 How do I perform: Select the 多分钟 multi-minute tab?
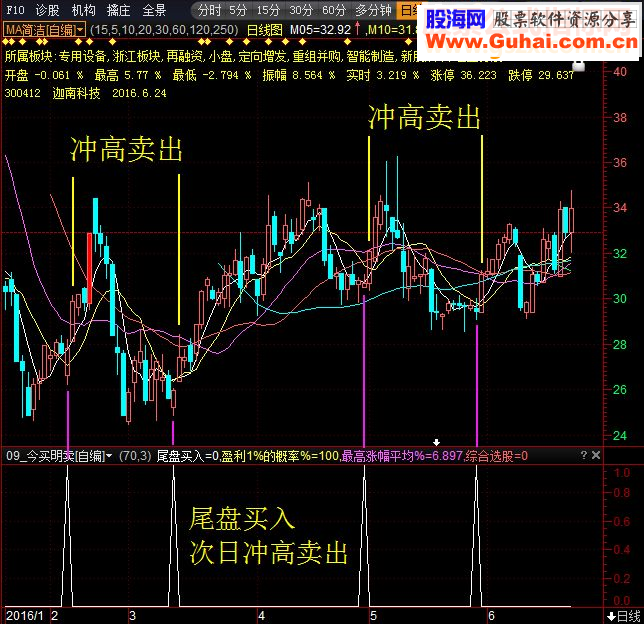pyautogui.click(x=373, y=10)
